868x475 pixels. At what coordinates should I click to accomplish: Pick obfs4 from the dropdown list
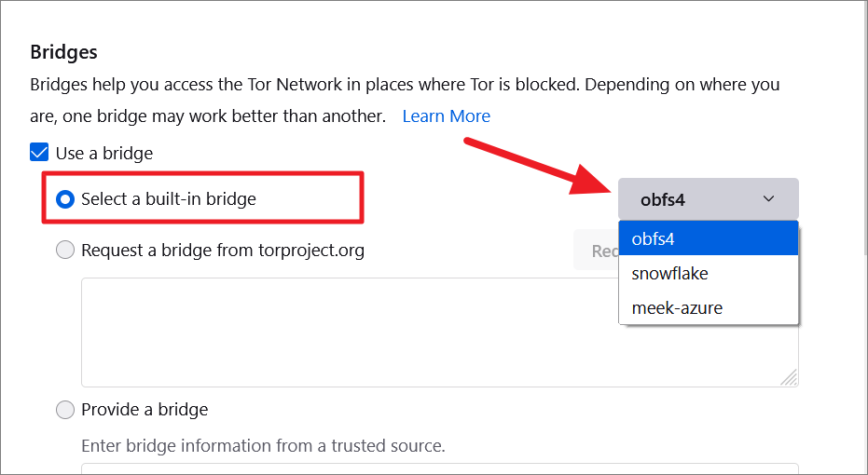coord(708,238)
